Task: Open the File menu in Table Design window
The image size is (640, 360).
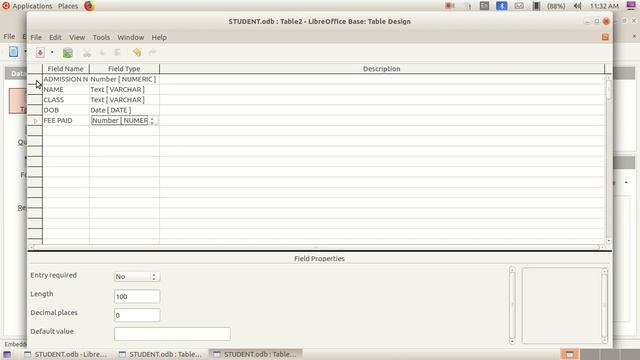Action: (36, 37)
